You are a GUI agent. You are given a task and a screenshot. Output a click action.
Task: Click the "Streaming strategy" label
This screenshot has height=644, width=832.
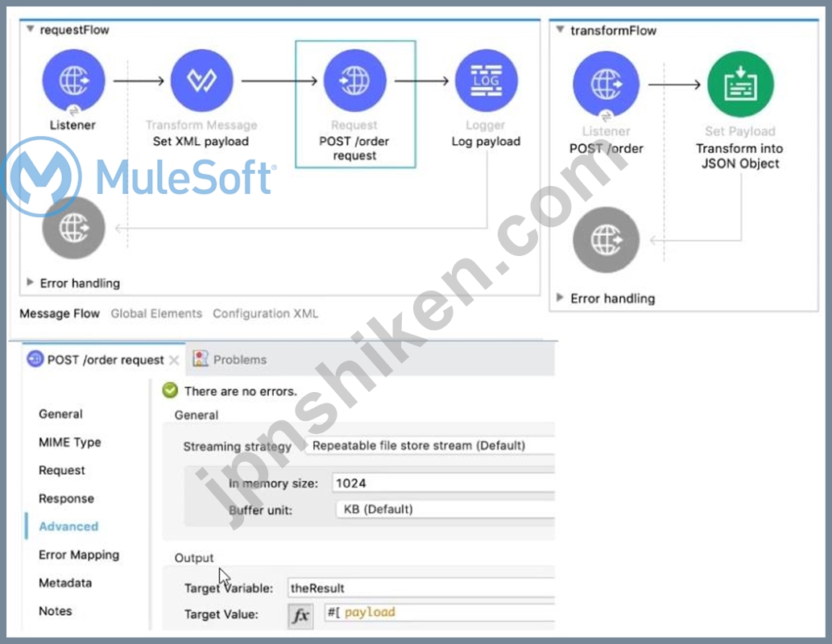(x=237, y=446)
